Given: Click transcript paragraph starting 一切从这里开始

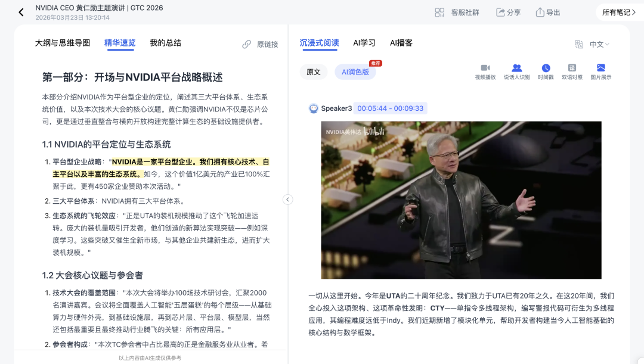Looking at the screenshot, I should (x=461, y=315).
